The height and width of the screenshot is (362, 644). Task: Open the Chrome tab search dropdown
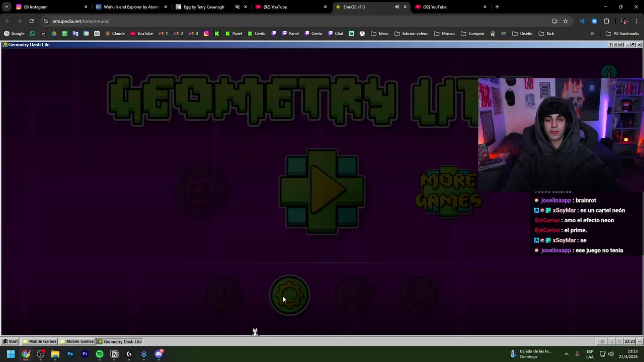(7, 7)
